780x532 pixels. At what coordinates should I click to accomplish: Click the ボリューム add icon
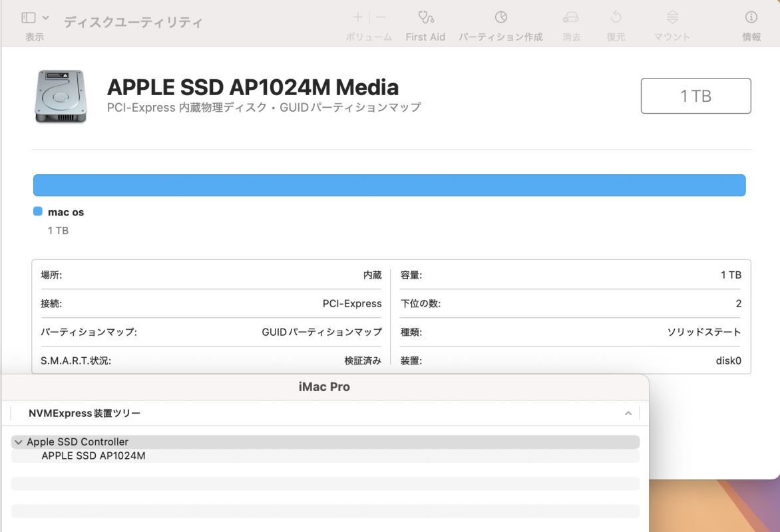point(358,17)
